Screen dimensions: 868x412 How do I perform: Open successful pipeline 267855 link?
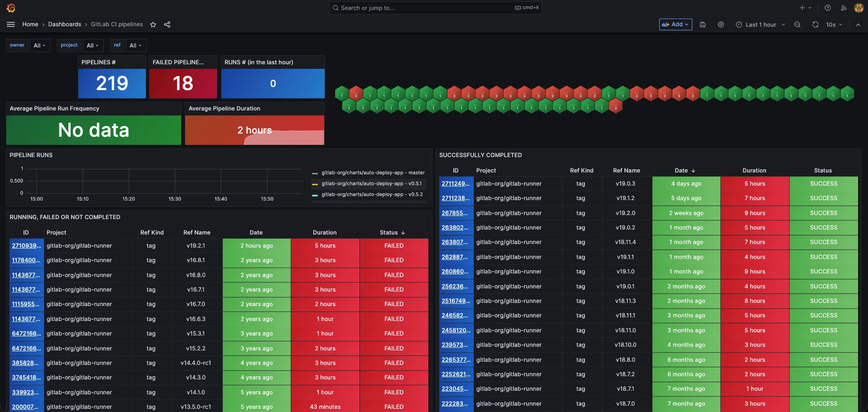(x=455, y=213)
